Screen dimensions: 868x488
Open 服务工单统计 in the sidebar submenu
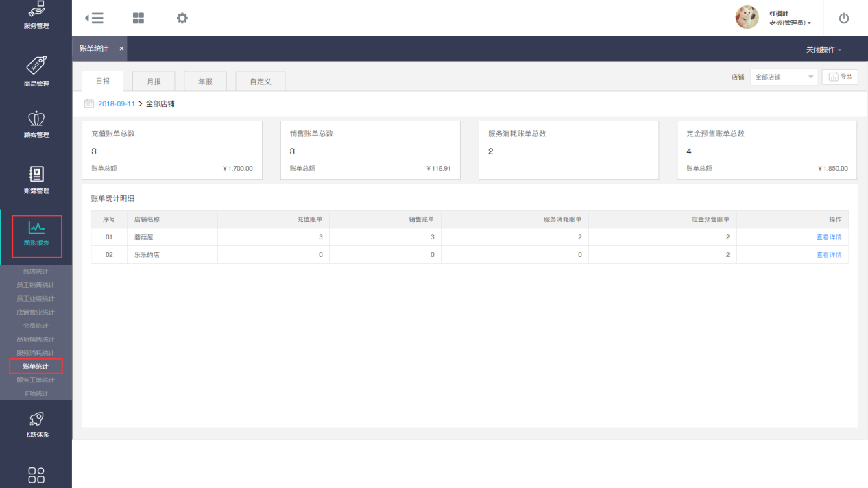point(36,380)
